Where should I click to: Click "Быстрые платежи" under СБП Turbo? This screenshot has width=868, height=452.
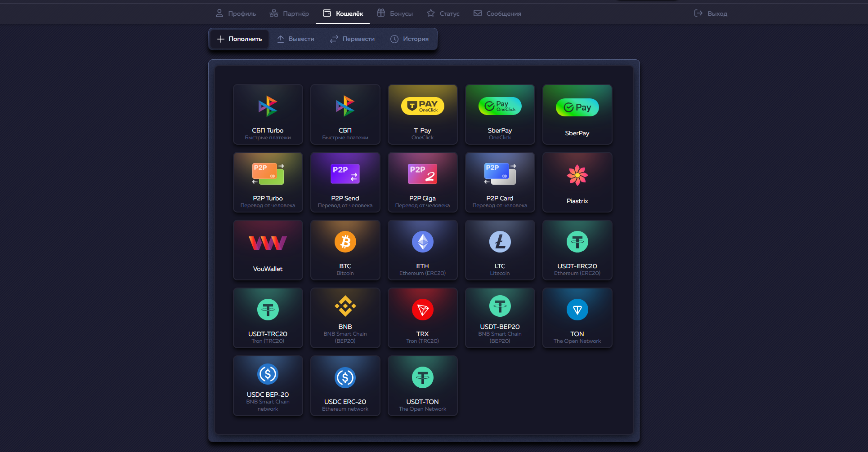[268, 137]
